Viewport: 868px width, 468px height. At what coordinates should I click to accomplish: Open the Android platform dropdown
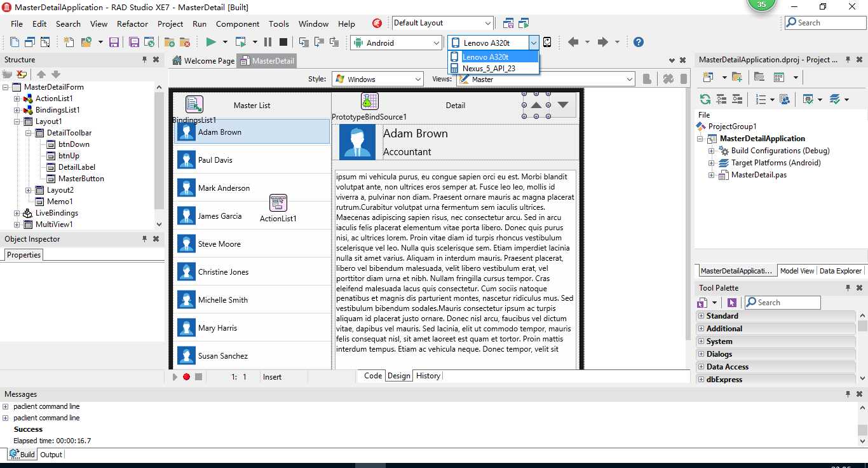[x=436, y=43]
